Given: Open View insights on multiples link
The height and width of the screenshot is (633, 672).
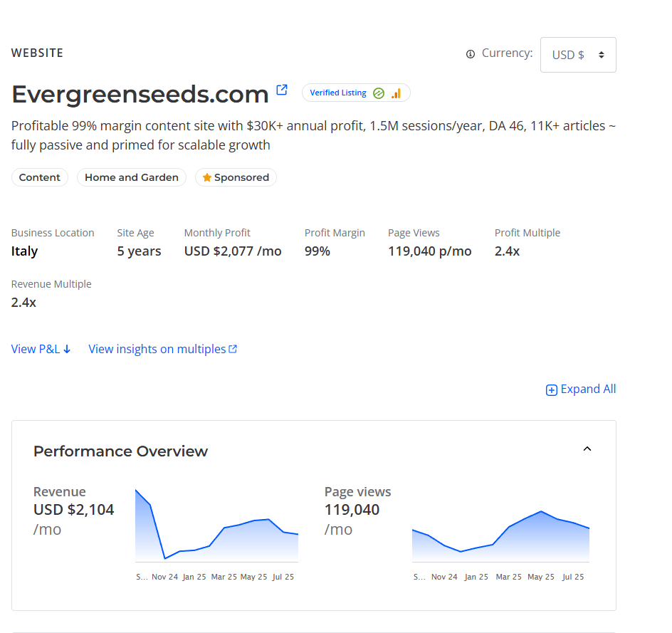Looking at the screenshot, I should click(x=162, y=349).
